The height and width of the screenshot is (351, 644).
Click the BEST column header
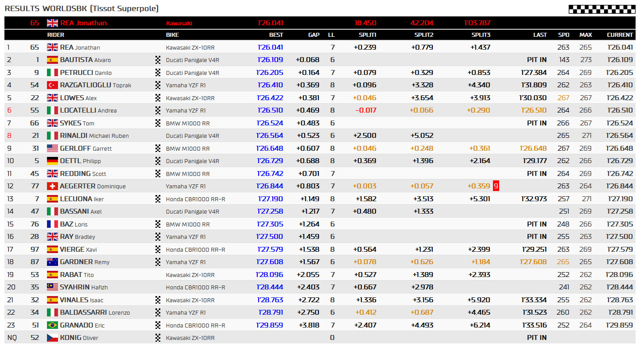pyautogui.click(x=276, y=35)
